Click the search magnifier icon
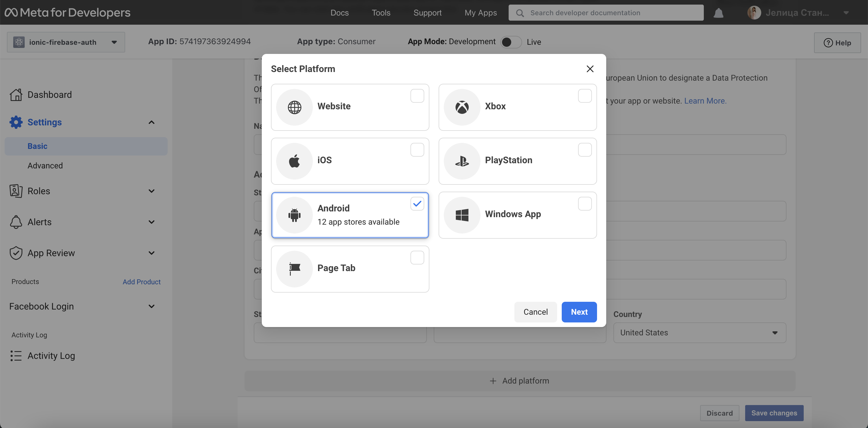 (520, 13)
